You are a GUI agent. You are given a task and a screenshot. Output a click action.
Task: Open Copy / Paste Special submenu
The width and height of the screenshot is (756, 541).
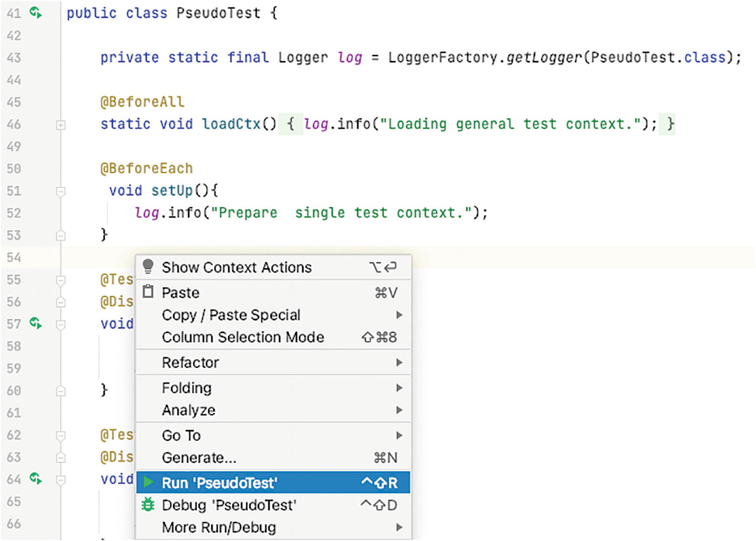point(273,315)
